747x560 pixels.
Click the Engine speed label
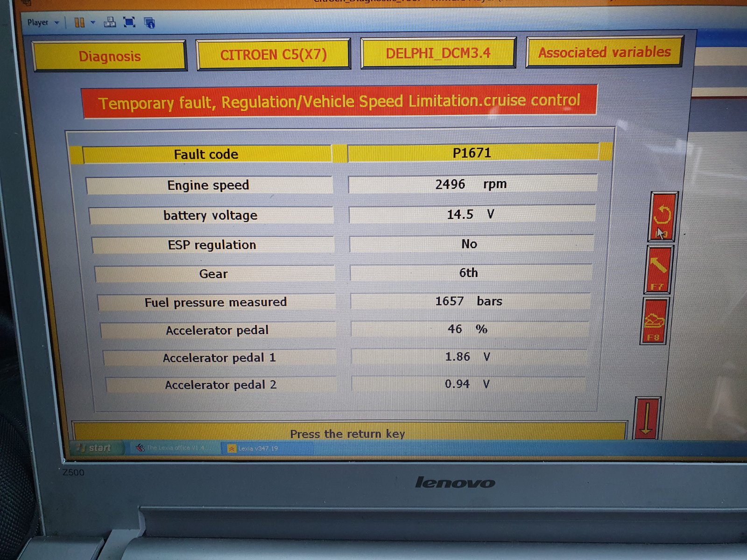(x=209, y=185)
